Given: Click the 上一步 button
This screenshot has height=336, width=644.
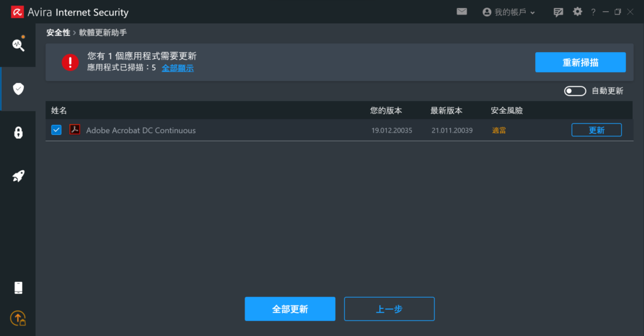Looking at the screenshot, I should [x=389, y=309].
